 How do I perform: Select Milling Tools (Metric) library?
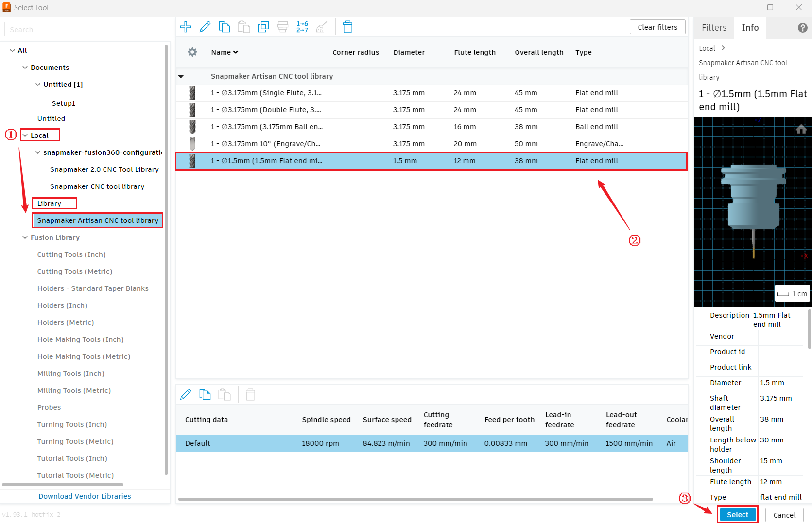[74, 390]
